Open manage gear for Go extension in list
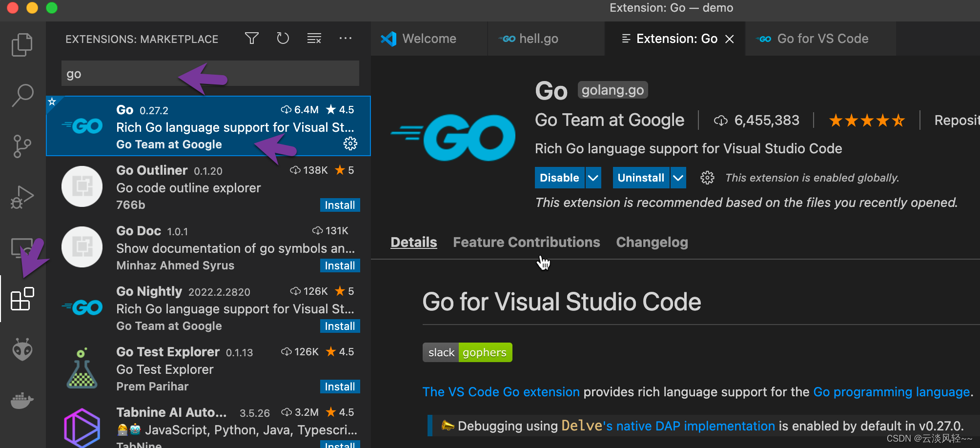Screen dimensions: 980x448 click(350, 143)
